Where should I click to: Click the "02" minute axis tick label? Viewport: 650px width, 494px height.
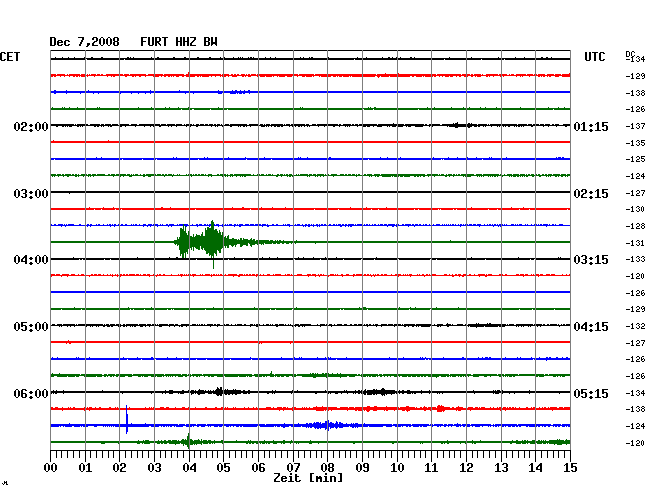coord(119,468)
